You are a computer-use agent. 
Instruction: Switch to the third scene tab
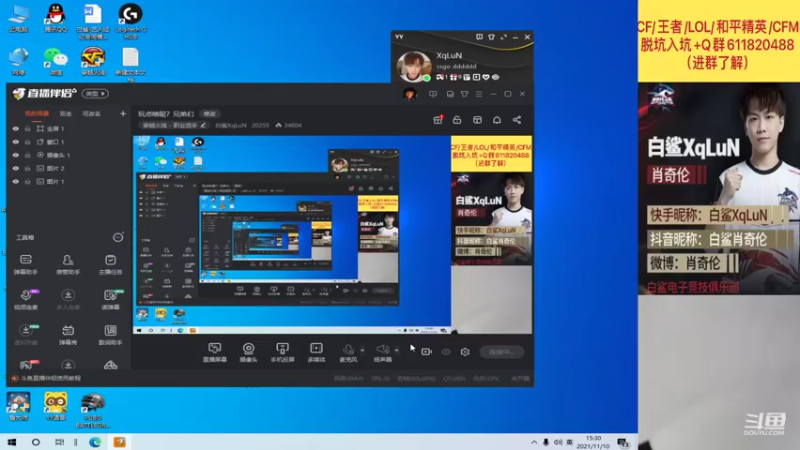(92, 114)
